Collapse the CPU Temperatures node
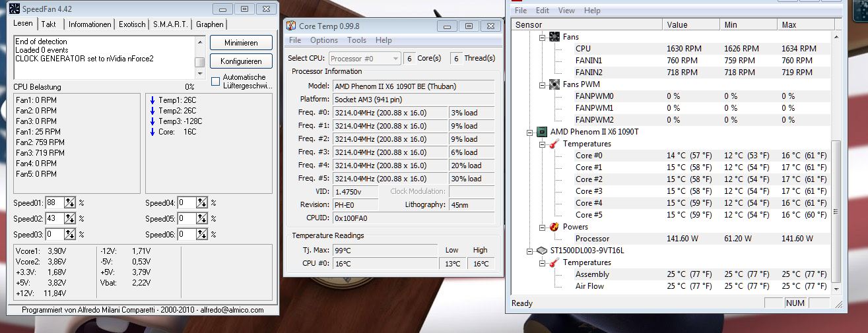Screen dimensions: 868x333 (x=543, y=144)
